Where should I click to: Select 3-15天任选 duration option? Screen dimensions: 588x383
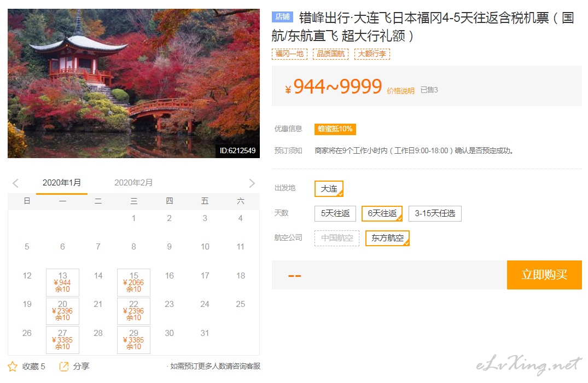tap(435, 213)
